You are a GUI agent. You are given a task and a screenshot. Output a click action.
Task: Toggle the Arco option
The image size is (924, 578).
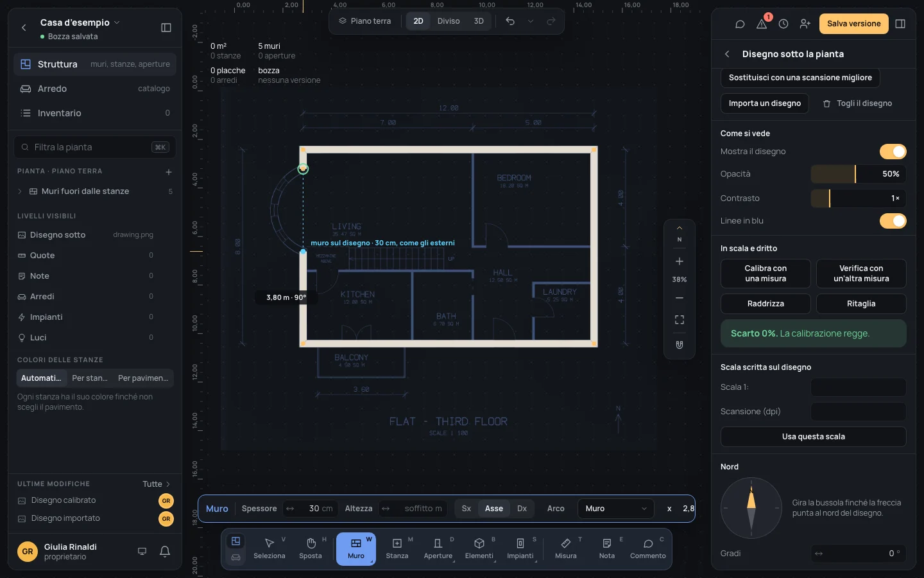tap(556, 509)
